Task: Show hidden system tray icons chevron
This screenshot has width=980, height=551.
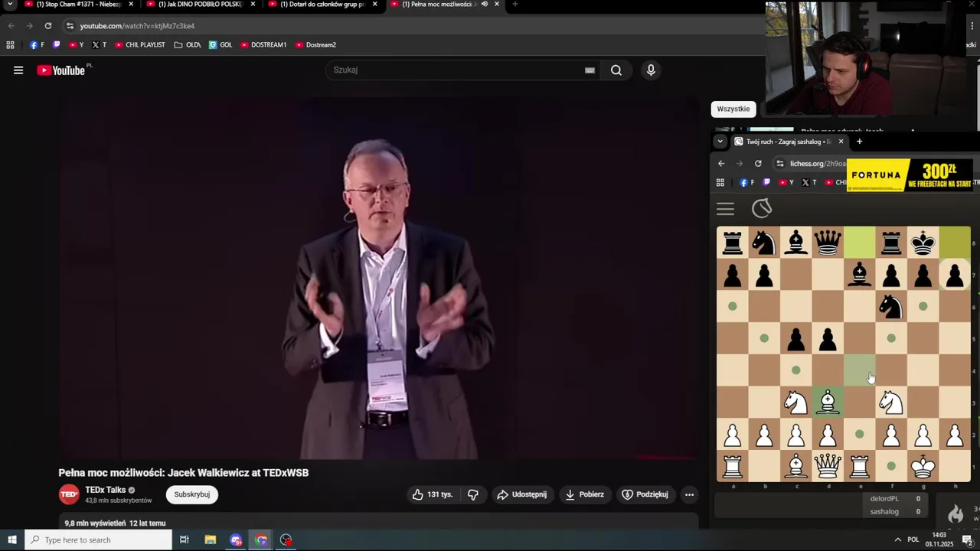Action: [897, 540]
